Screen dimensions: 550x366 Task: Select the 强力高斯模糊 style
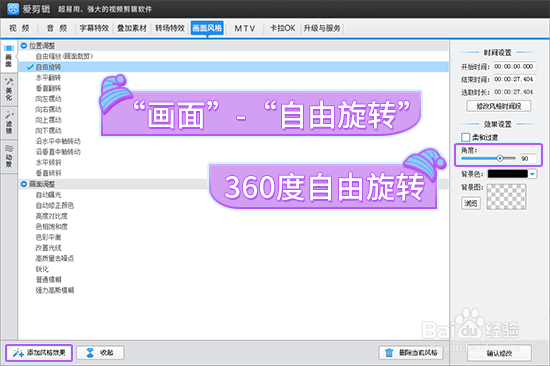pos(55,290)
